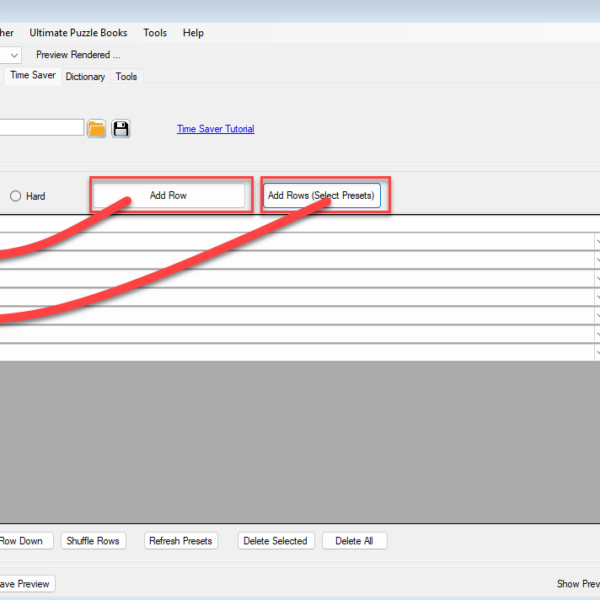The width and height of the screenshot is (600, 600).
Task: Select the Hard difficulty radio button
Action: [16, 196]
